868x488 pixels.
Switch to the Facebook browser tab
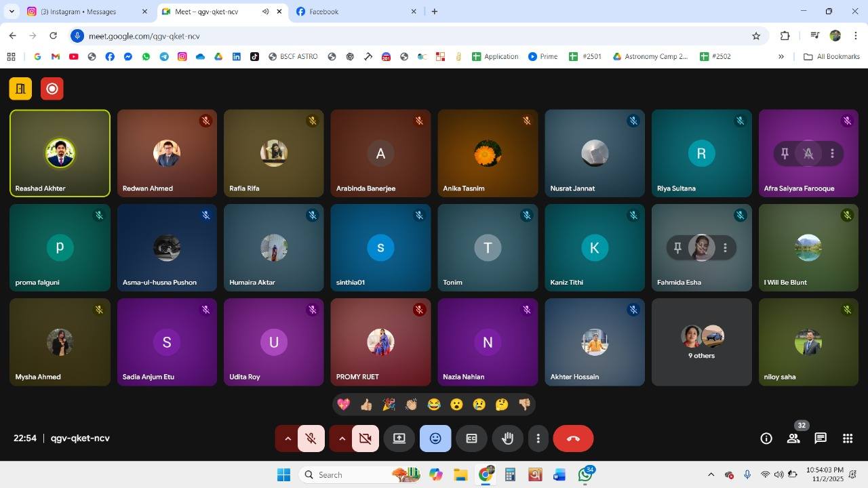(x=339, y=12)
